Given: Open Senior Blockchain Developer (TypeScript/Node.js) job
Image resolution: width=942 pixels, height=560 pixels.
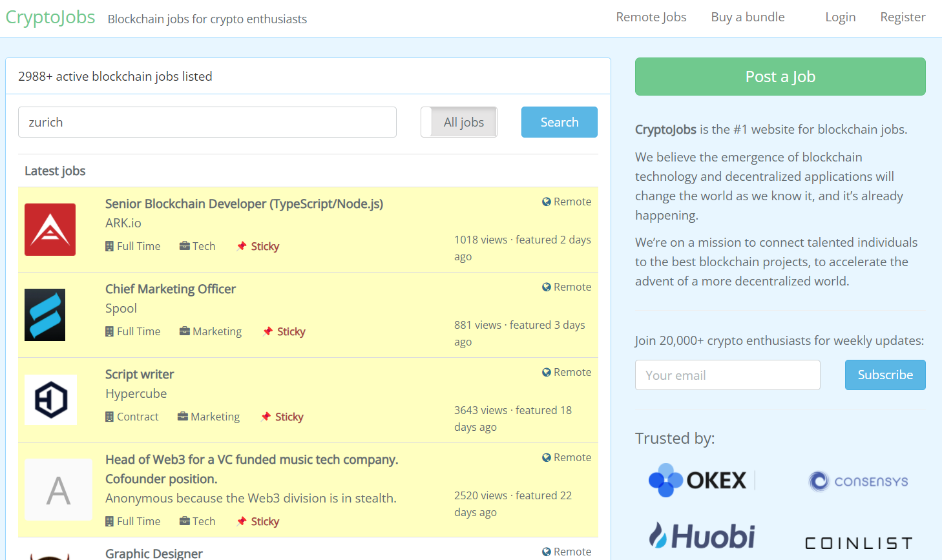Looking at the screenshot, I should (244, 204).
